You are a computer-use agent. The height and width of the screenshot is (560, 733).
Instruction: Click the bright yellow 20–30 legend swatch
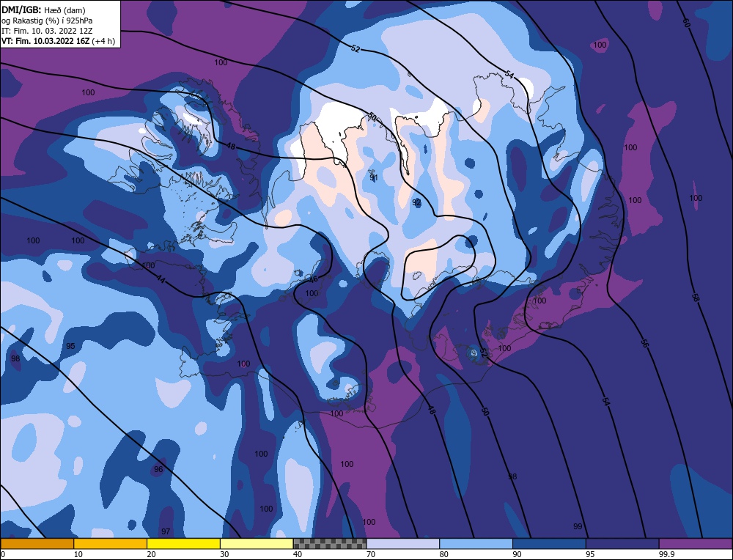point(183,543)
